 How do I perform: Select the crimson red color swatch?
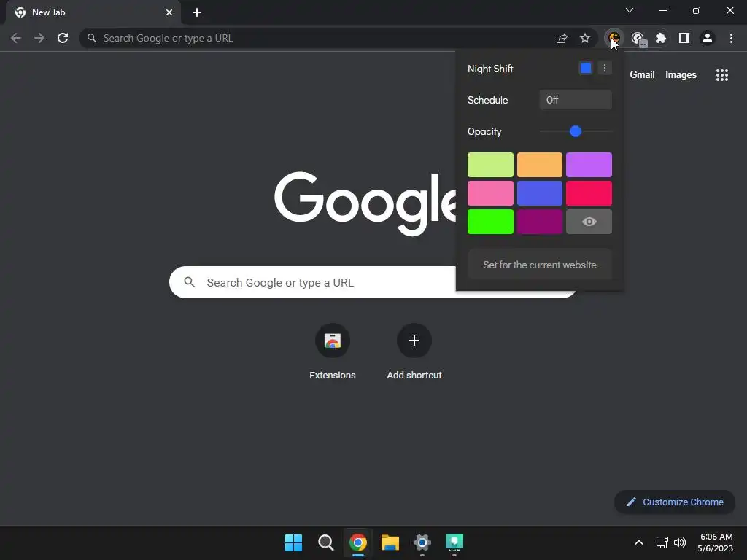coord(589,192)
